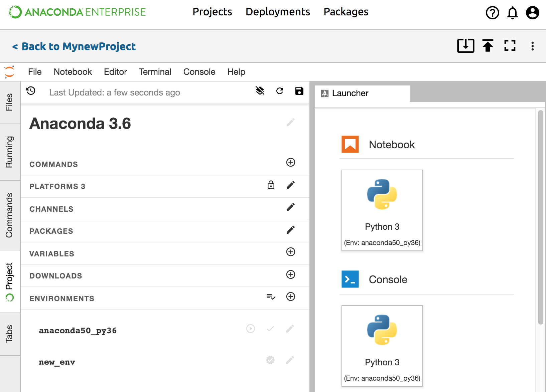Click the reload project refresh icon
The width and height of the screenshot is (546, 392).
(x=280, y=91)
